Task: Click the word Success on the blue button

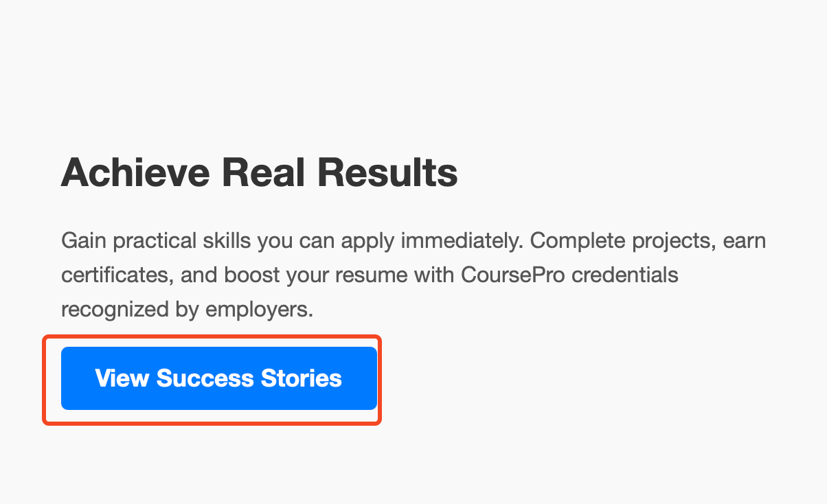Action: coord(205,378)
